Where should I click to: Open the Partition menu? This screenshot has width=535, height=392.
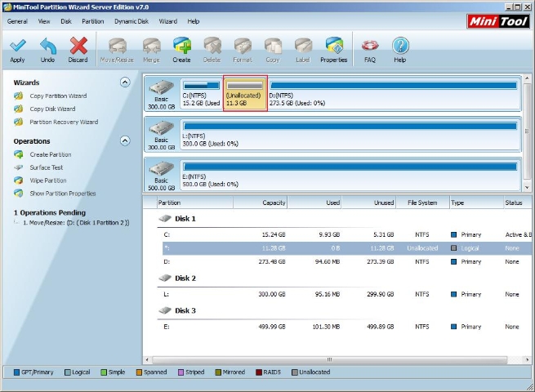click(x=93, y=21)
